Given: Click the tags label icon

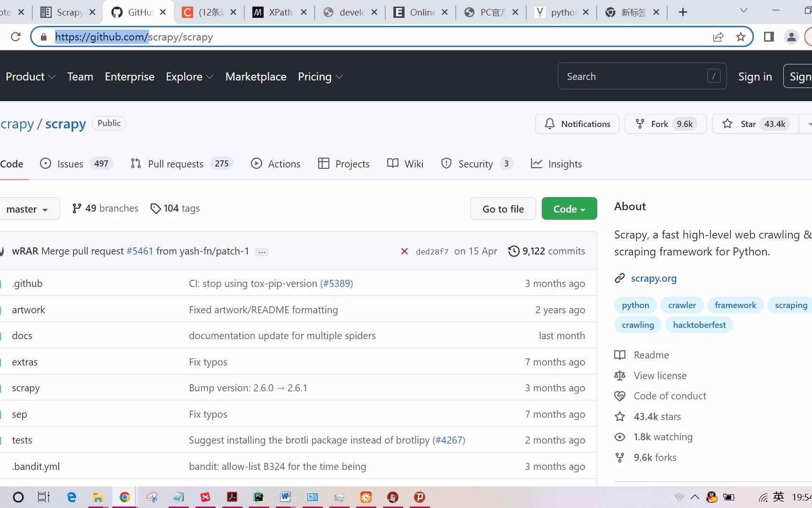Looking at the screenshot, I should coord(155,208).
